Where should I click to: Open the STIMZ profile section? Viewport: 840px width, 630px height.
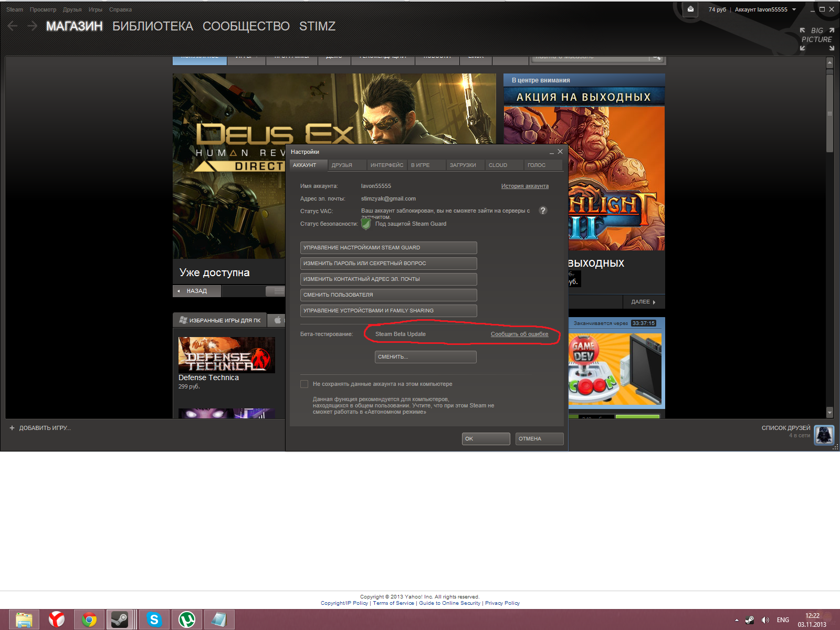[x=317, y=26]
